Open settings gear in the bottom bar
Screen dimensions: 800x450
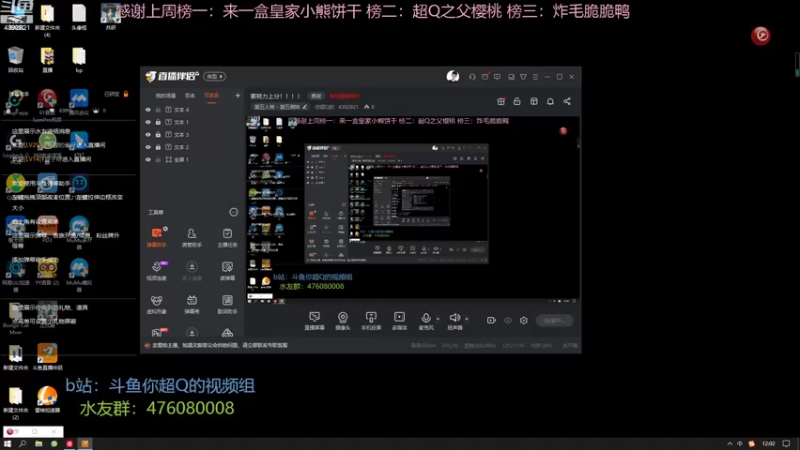point(523,320)
